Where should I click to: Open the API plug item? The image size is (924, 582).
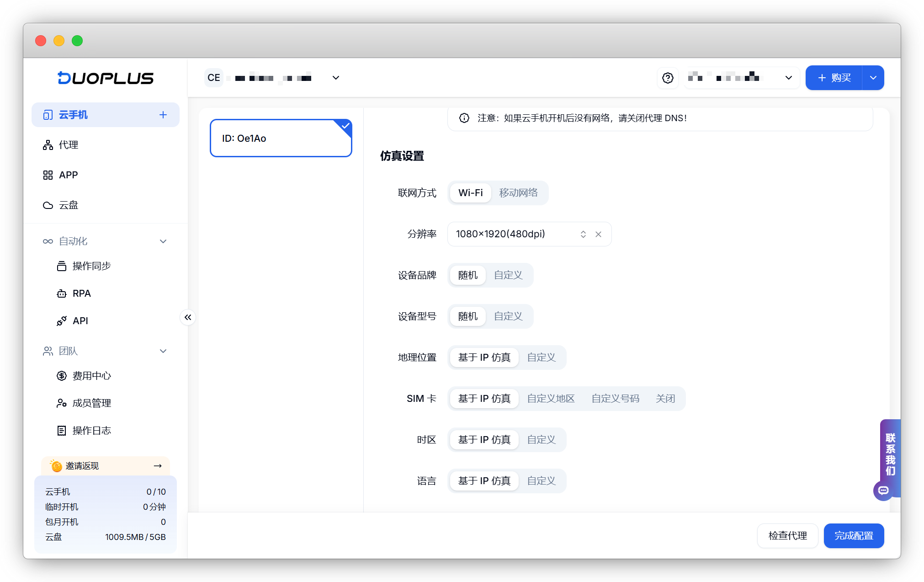click(80, 321)
